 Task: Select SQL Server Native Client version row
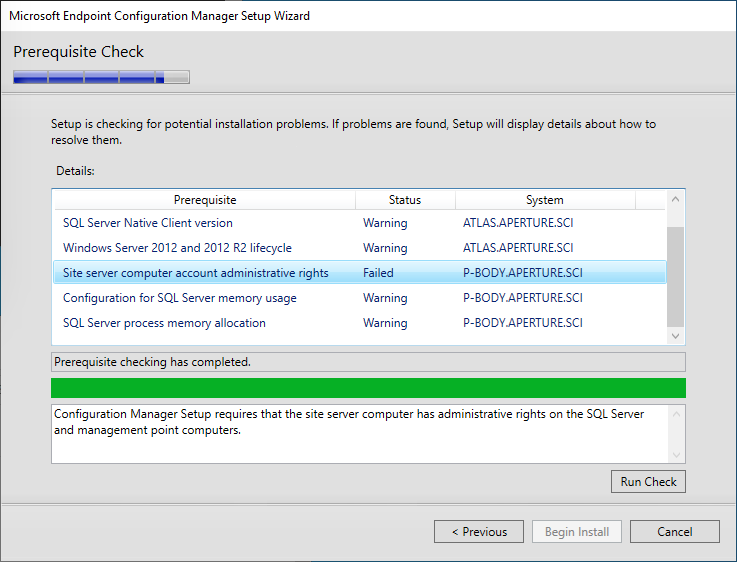[x=360, y=223]
